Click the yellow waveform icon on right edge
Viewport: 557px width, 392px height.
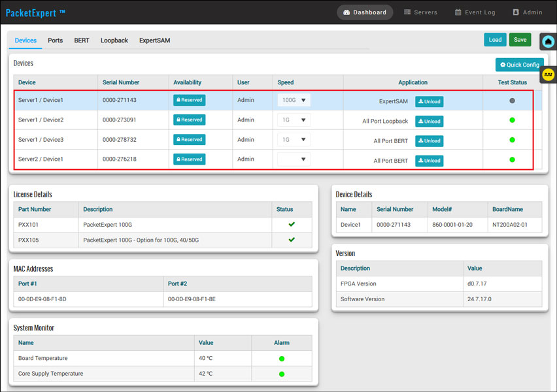pyautogui.click(x=548, y=74)
